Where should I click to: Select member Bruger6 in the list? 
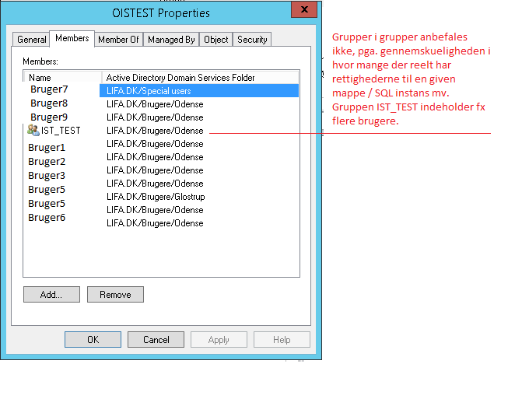[x=47, y=218]
